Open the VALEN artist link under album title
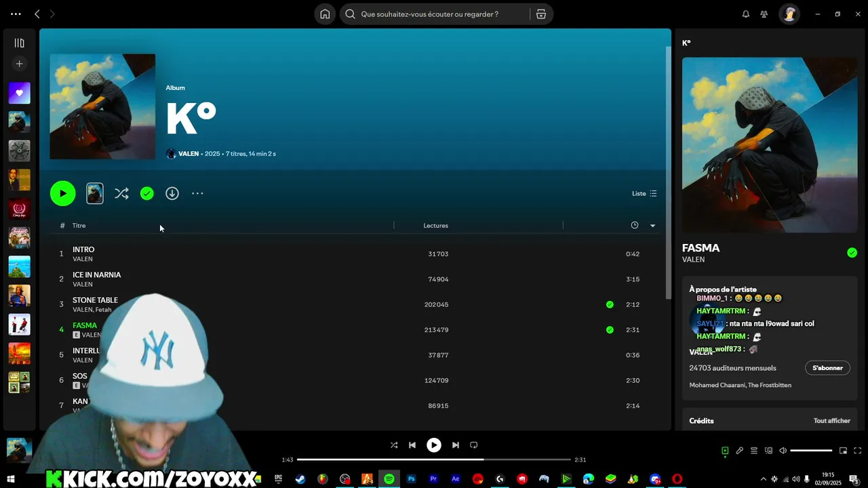This screenshot has height=488, width=868. click(x=189, y=154)
